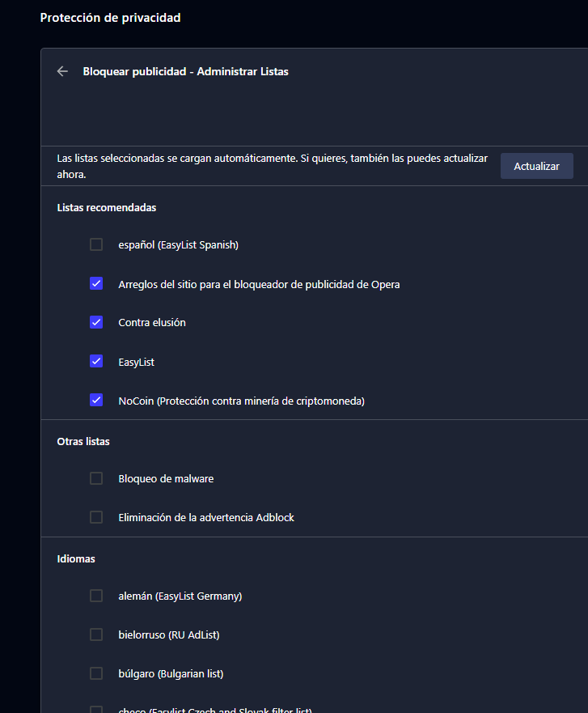Uncheck Arreglos del sitio para el bloqueador
Screen dimensions: 588x713
point(96,284)
